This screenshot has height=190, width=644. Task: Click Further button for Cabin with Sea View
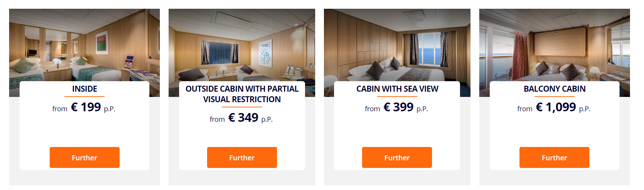(397, 157)
